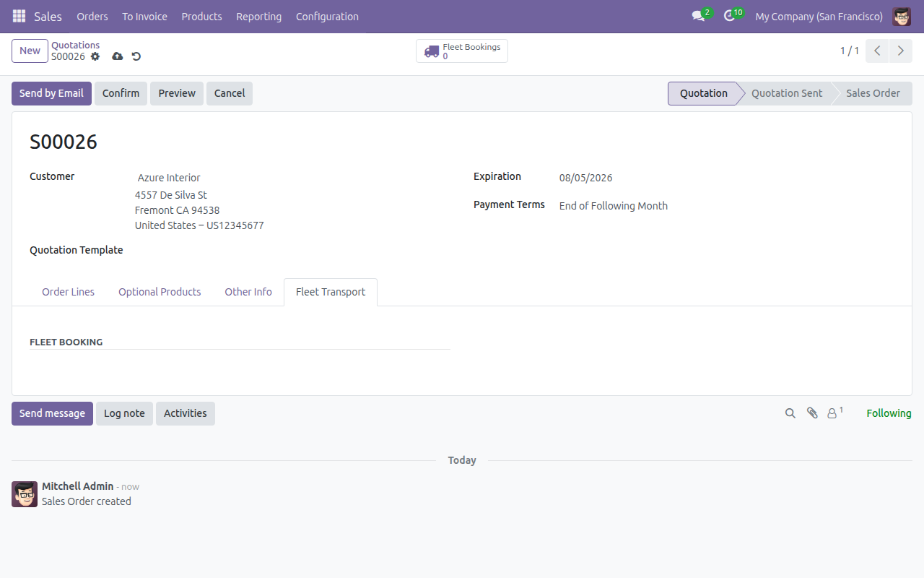Open Fleet Bookings truck smart button

tap(462, 51)
